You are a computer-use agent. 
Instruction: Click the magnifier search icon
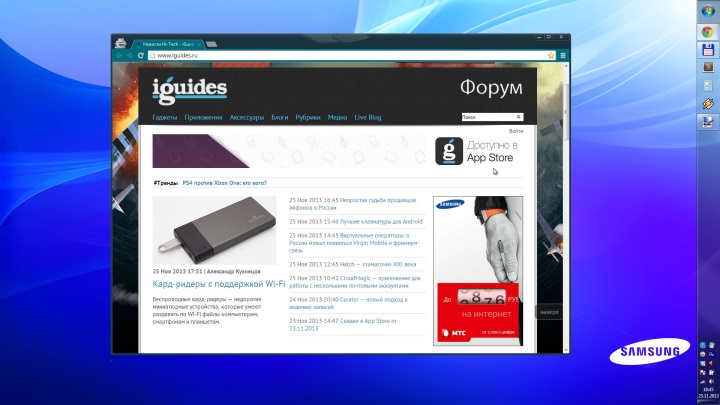pyautogui.click(x=518, y=117)
